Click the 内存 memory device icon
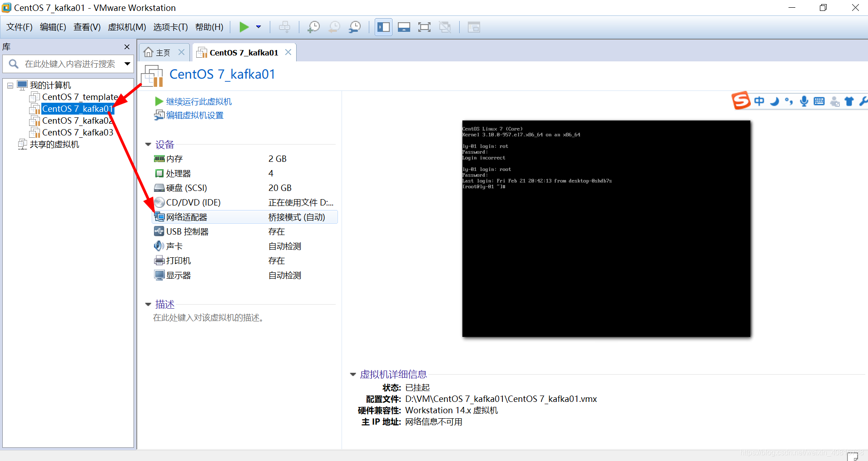The height and width of the screenshot is (461, 868). click(x=159, y=159)
